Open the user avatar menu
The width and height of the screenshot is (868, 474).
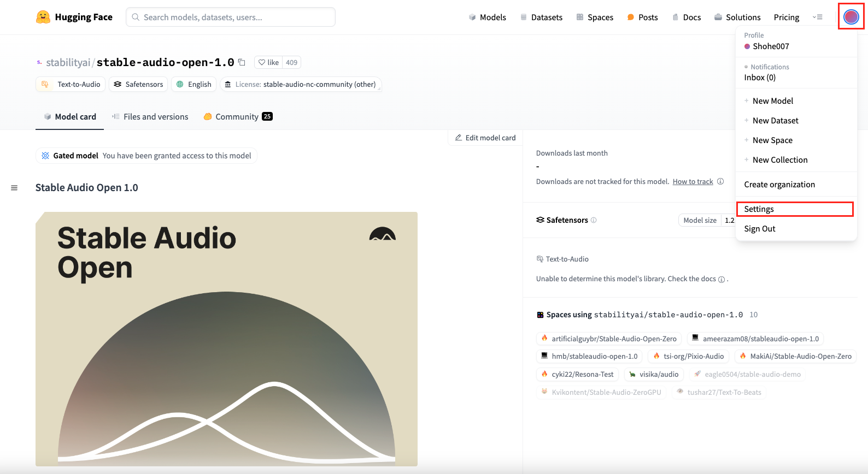851,17
